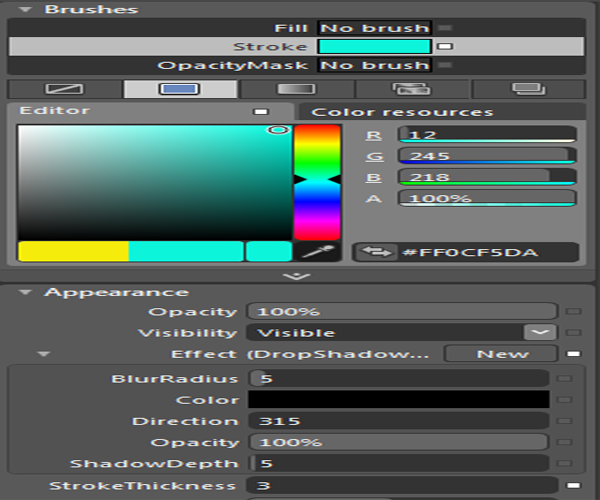Click the New effect button
600x500 pixels.
(x=501, y=354)
